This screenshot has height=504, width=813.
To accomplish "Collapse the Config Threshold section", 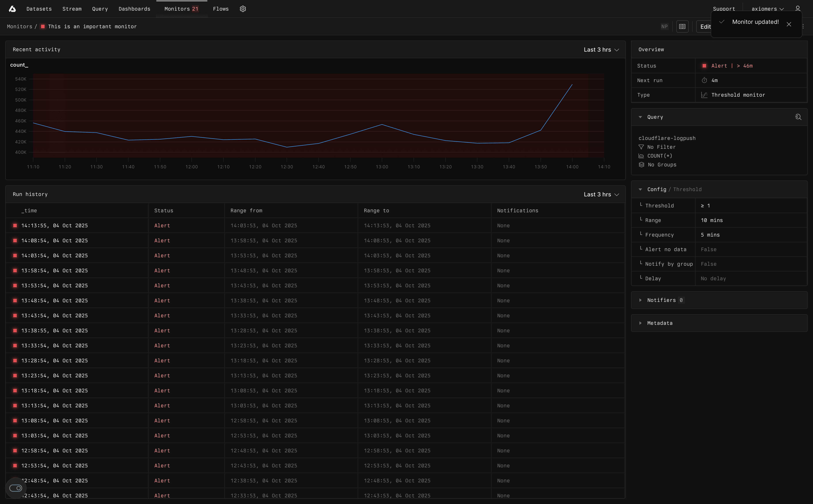I will click(640, 189).
